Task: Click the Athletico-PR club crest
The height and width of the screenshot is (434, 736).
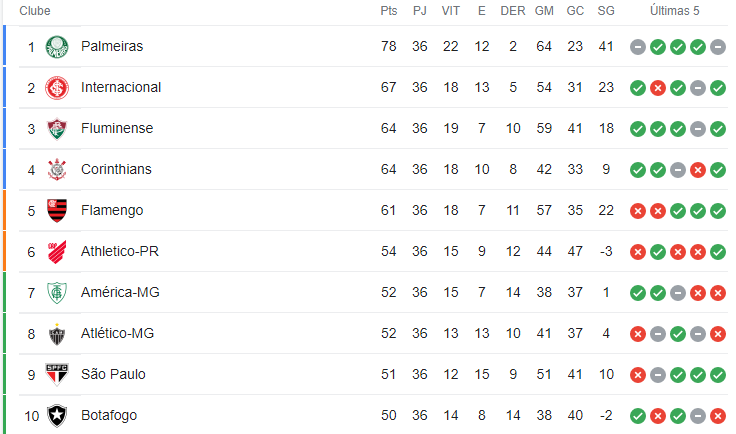Action: (x=57, y=252)
